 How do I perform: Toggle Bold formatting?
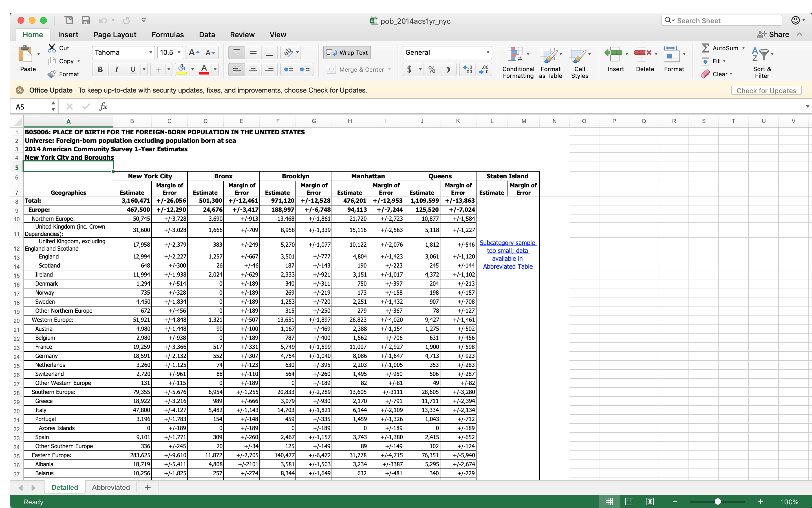(100, 69)
